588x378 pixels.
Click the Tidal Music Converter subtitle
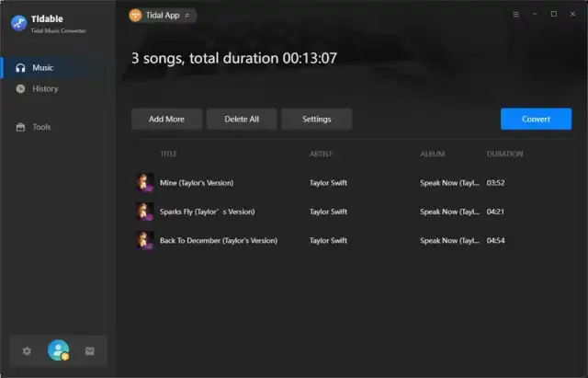[59, 30]
